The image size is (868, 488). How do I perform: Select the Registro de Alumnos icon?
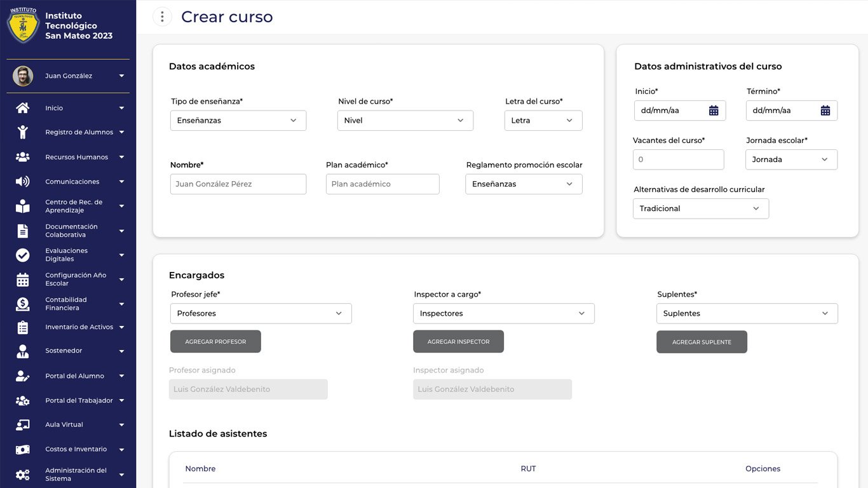[x=23, y=132]
